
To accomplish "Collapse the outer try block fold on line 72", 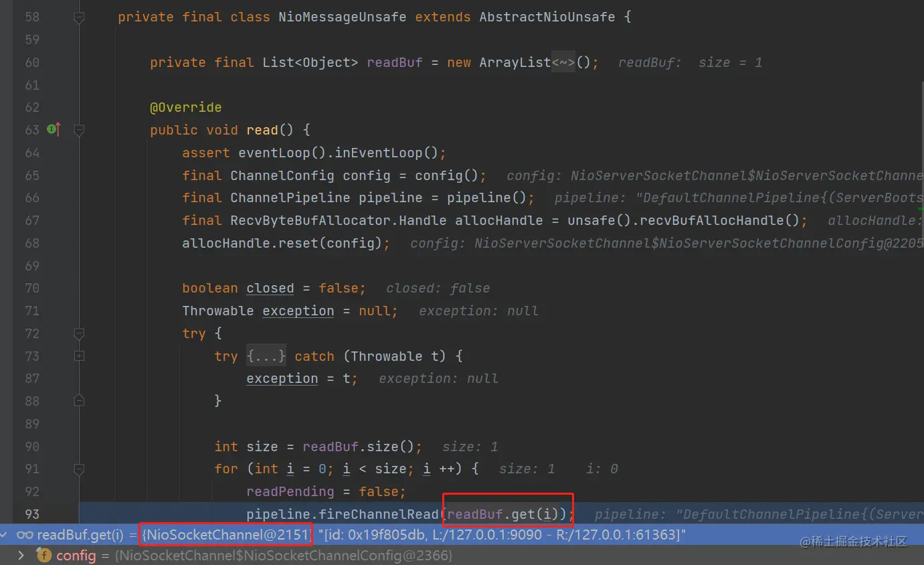I will 79,333.
